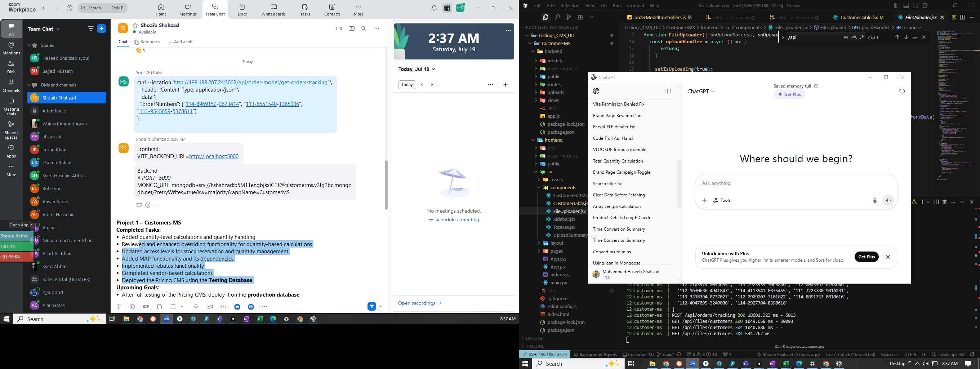Open the Today, Jul 19 date dropdown
Image resolution: width=980 pixels, height=369 pixels.
tap(416, 69)
